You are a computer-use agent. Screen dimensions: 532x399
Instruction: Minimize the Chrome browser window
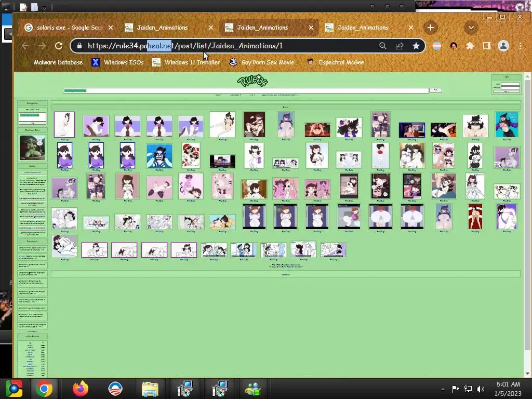click(x=489, y=17)
